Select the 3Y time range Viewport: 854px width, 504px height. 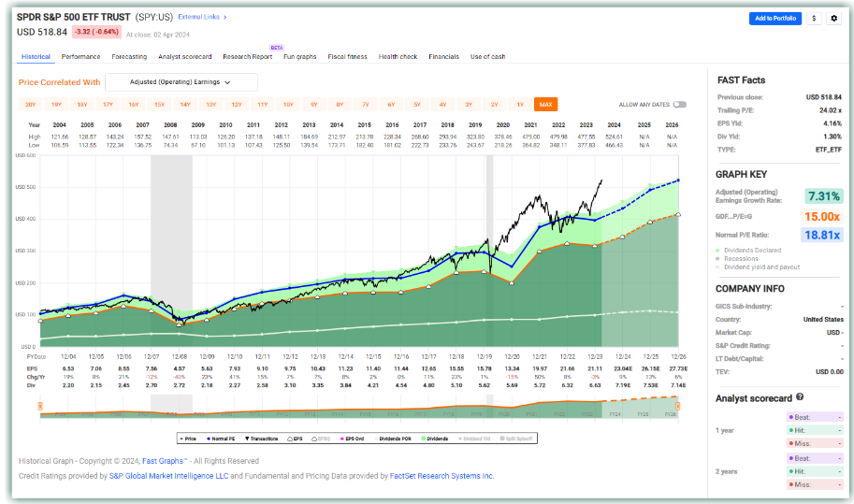click(469, 105)
